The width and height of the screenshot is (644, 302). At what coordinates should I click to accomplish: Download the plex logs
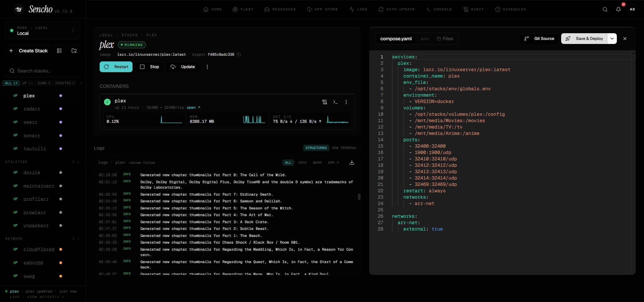tap(352, 162)
